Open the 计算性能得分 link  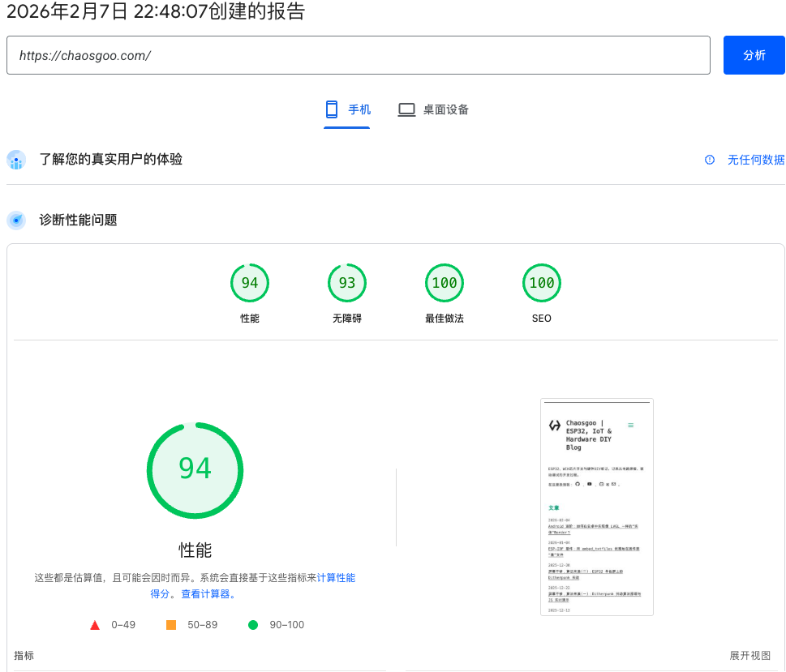334,578
